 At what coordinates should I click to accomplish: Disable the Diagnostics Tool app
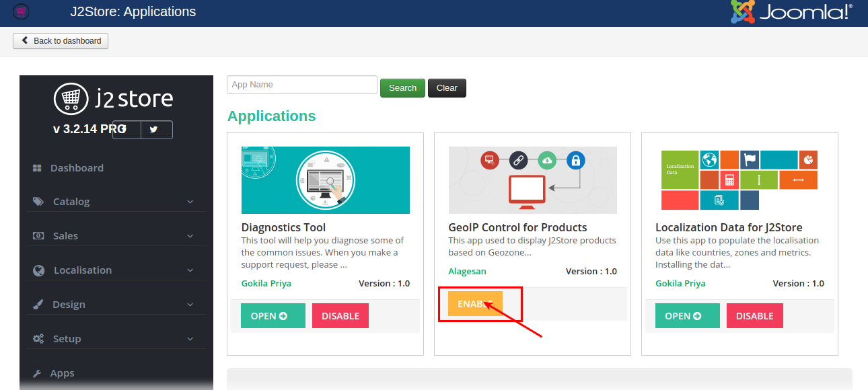pos(340,316)
